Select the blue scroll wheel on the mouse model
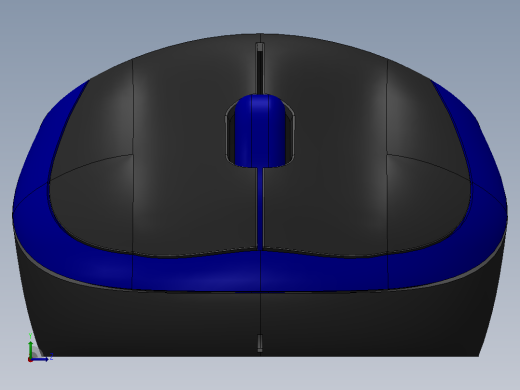 [260, 130]
